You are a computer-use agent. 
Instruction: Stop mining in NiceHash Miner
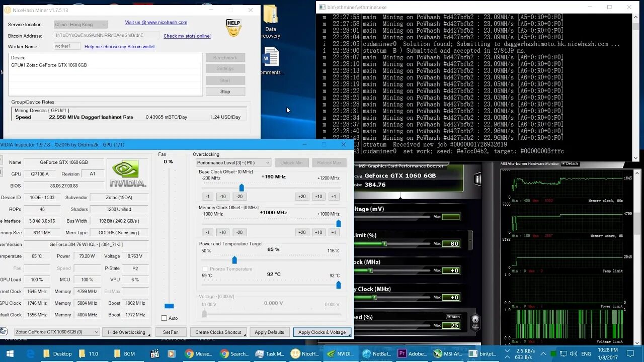[225, 92]
